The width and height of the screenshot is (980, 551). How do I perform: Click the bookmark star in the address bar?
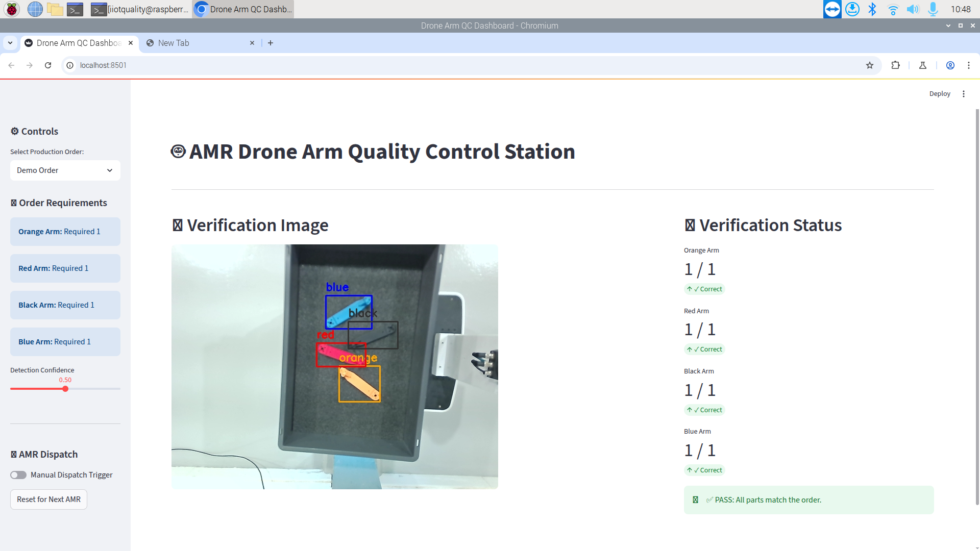pyautogui.click(x=869, y=65)
